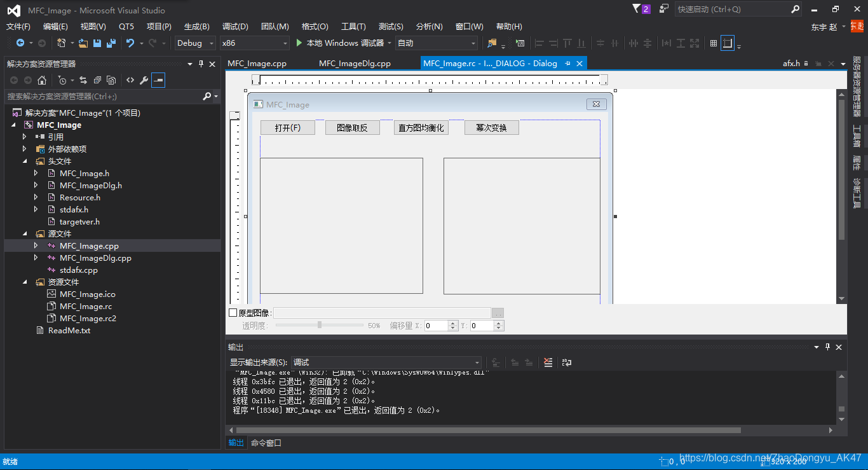
Task: Open the 自动 dropdown in main toolbar
Action: pos(436,43)
